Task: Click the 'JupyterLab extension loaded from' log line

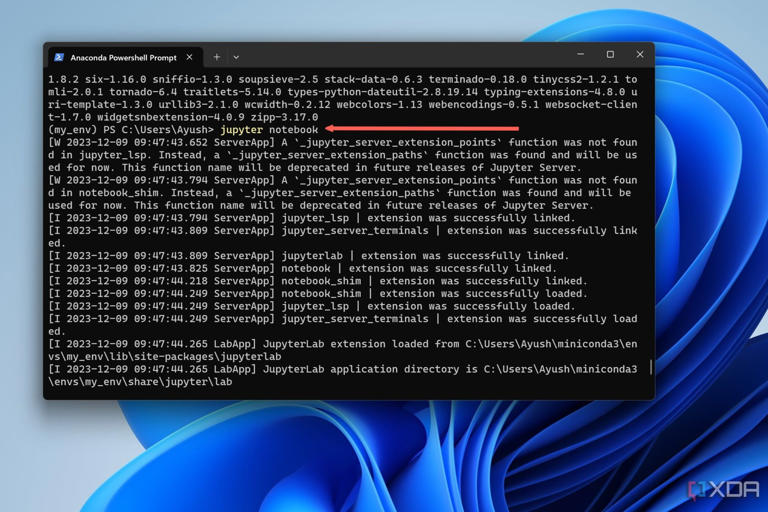Action: coord(343,344)
